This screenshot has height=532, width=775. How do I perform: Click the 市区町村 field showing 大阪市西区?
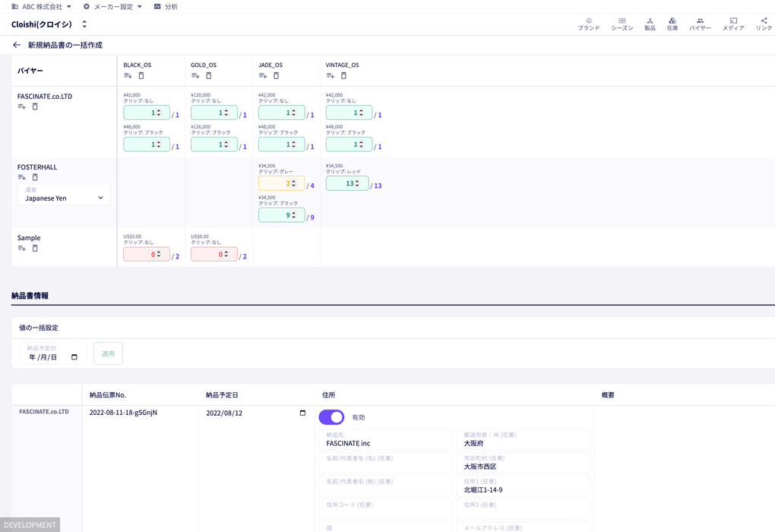[x=523, y=462]
